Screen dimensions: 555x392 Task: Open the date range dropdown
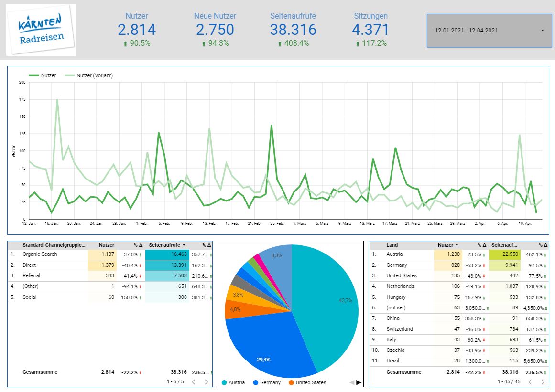click(x=488, y=31)
